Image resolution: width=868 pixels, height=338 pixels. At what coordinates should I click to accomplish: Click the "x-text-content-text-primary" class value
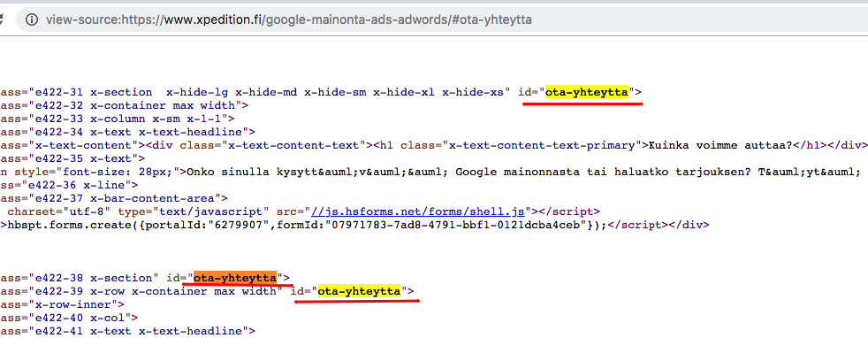pos(542,145)
